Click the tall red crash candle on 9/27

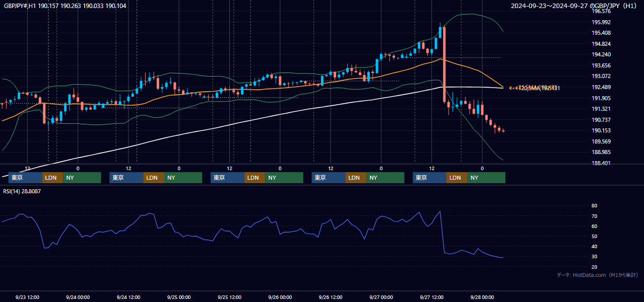pos(444,64)
